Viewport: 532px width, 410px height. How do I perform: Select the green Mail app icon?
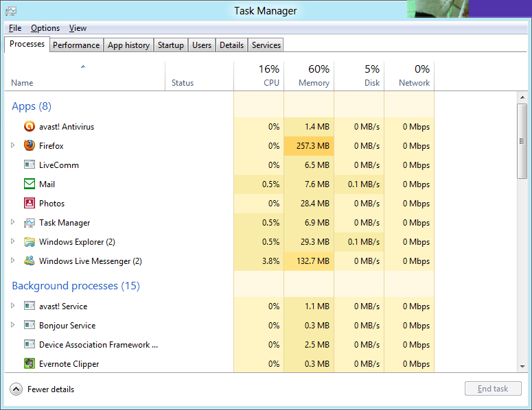(29, 184)
